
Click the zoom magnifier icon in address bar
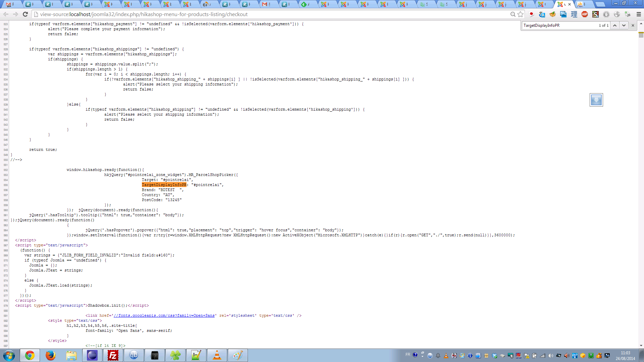(513, 14)
